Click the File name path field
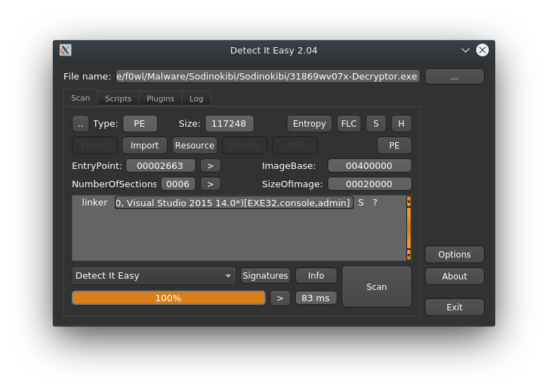Screen dimensions: 548x392 coord(268,76)
